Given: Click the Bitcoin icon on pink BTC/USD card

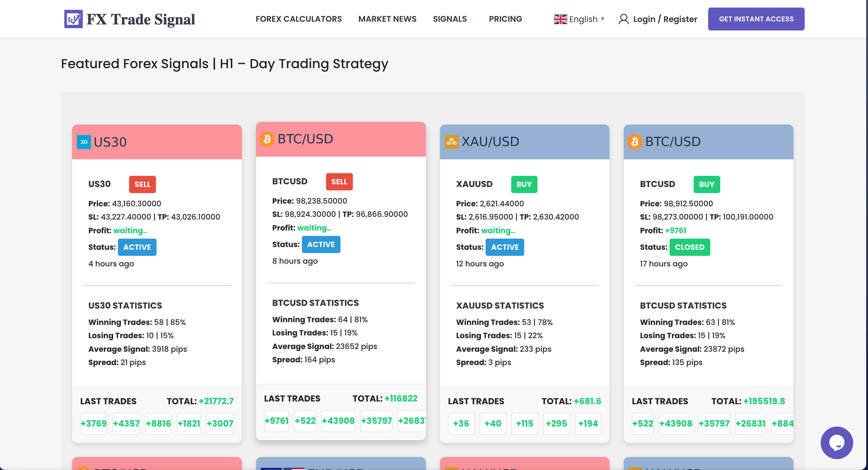Looking at the screenshot, I should (267, 139).
